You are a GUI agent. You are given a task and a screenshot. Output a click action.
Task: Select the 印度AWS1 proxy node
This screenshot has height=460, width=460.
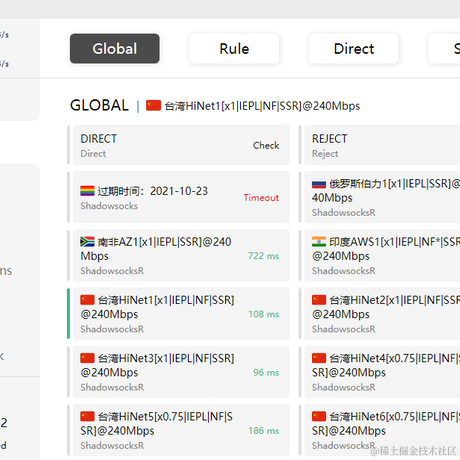click(x=382, y=255)
